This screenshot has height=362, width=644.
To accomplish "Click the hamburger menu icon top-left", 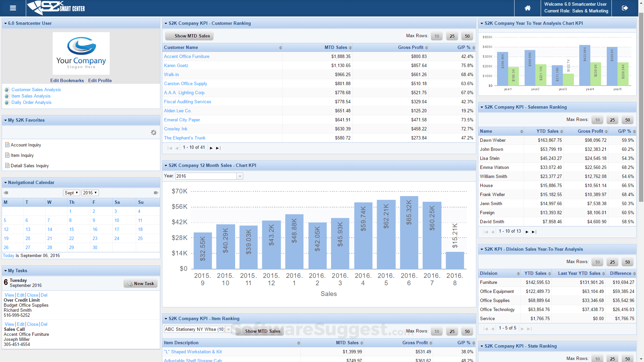I will [13, 7].
